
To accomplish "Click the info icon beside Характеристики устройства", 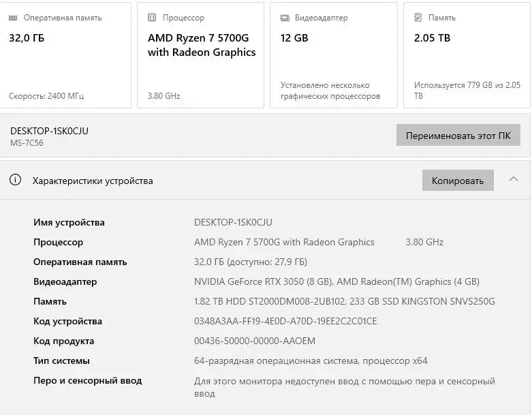I will tap(15, 179).
